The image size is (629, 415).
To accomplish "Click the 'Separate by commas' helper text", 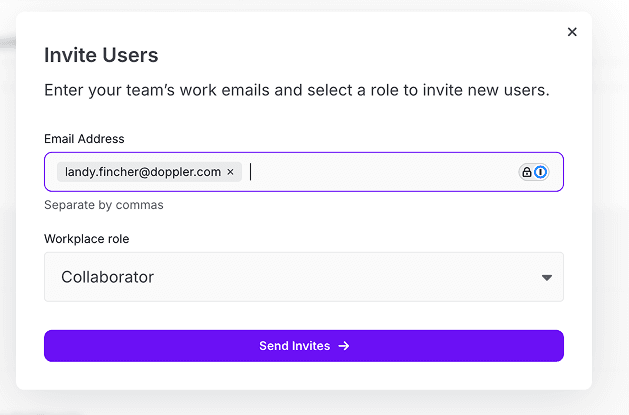I will (104, 205).
